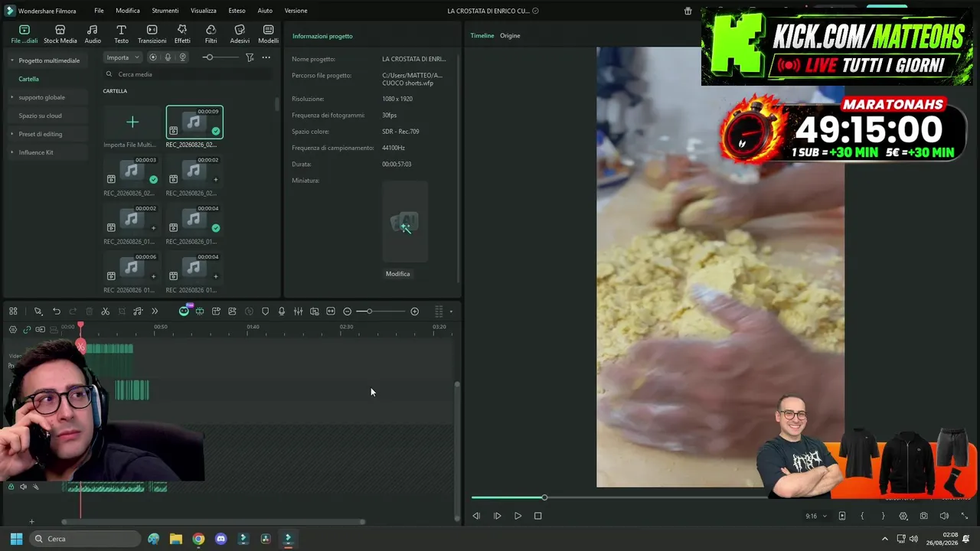Select the Cartella folder

click(x=28, y=79)
